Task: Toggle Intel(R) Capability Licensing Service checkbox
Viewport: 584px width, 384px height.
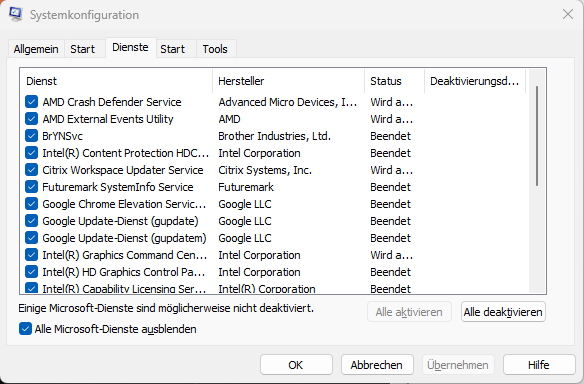Action: tap(31, 288)
